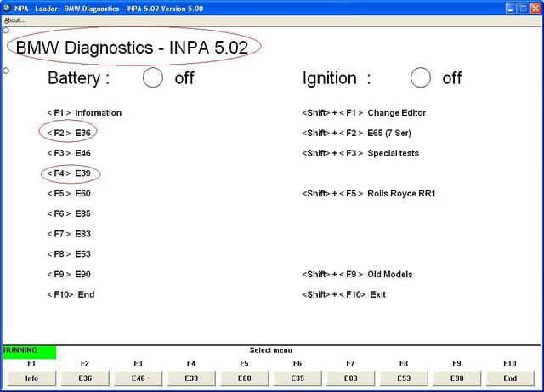Click the E46 button under F3
The width and height of the screenshot is (544, 392).
coord(138,378)
